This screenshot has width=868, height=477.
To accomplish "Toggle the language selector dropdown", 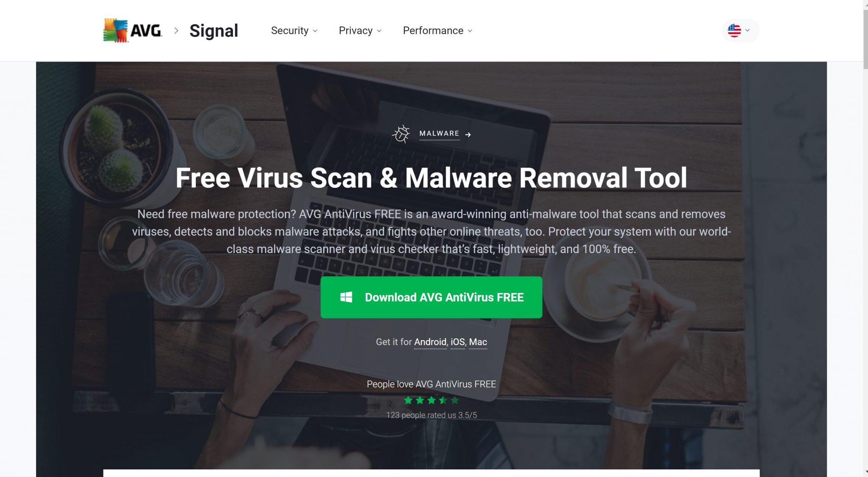I will point(739,30).
